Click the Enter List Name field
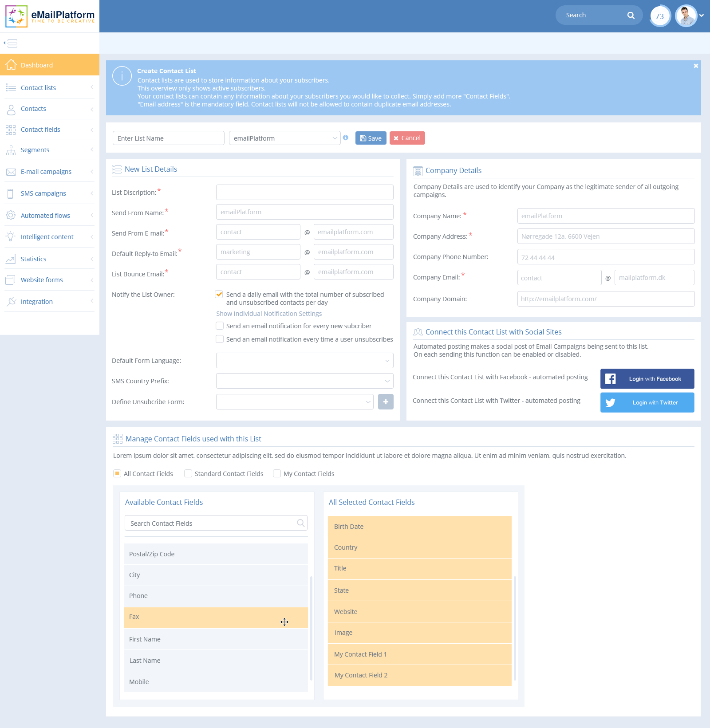Screen dimensions: 710x728 click(x=169, y=138)
